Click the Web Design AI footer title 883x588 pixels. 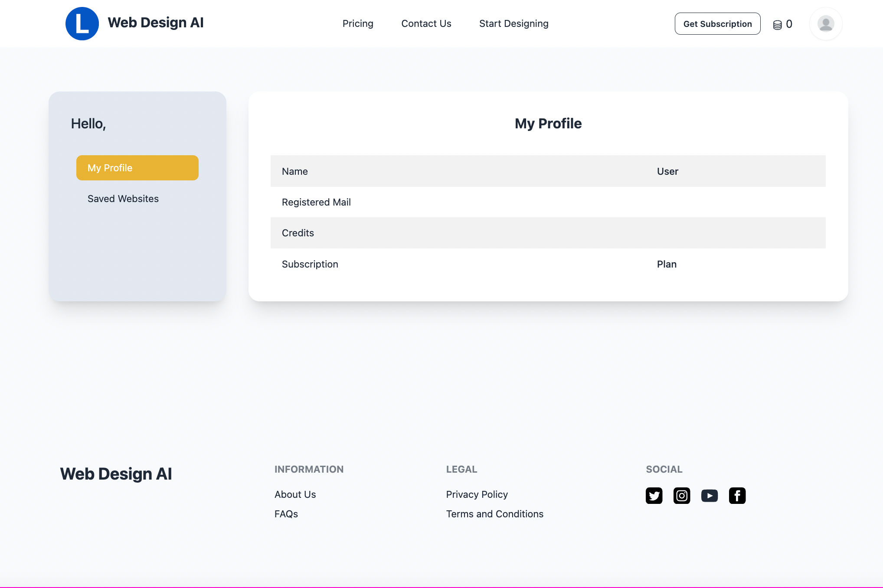[116, 474]
